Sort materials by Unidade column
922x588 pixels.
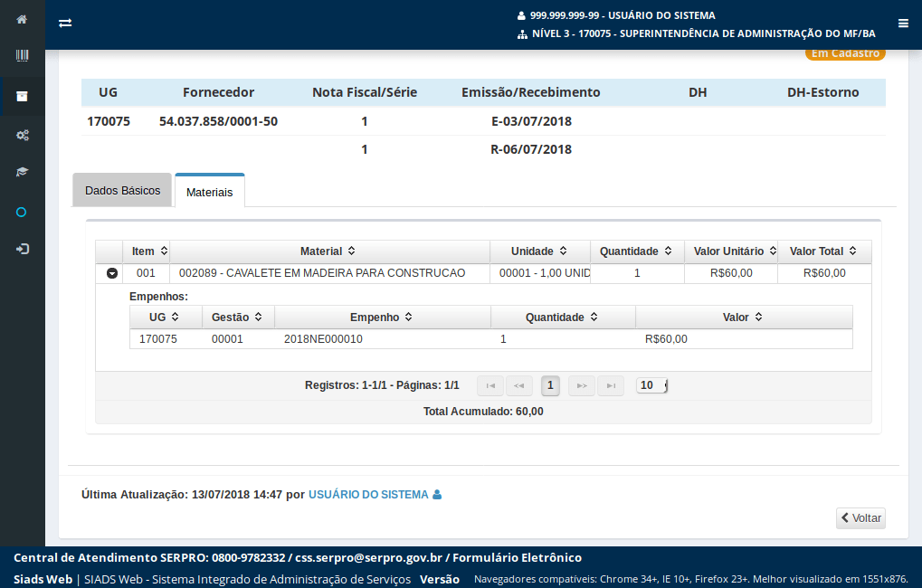tap(563, 251)
